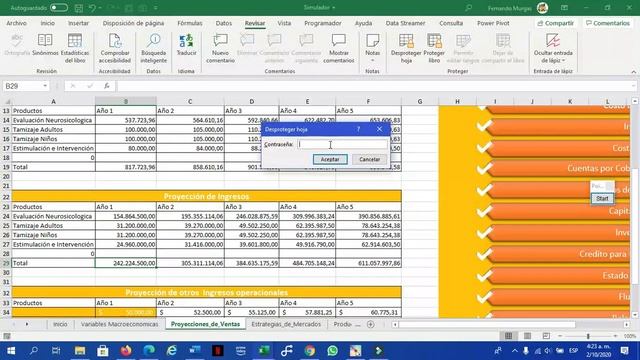
Task: Click Aceptar in the dialog
Action: (x=330, y=159)
